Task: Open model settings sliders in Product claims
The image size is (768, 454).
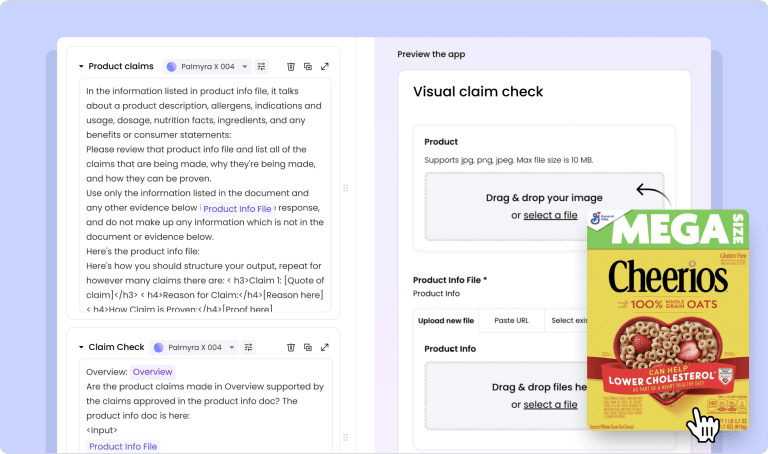Action: click(x=262, y=67)
